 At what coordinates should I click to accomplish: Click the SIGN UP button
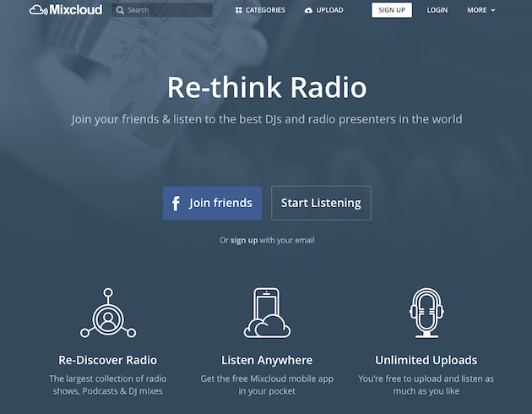392,10
